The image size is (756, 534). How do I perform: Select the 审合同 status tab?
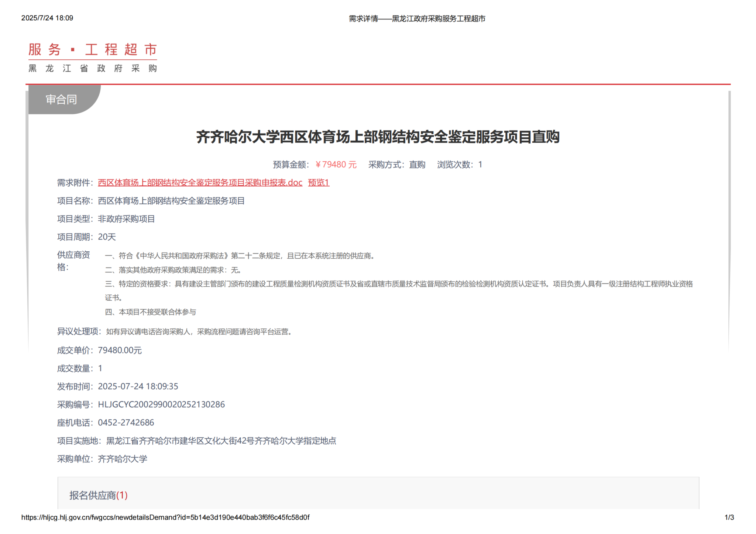pyautogui.click(x=61, y=99)
